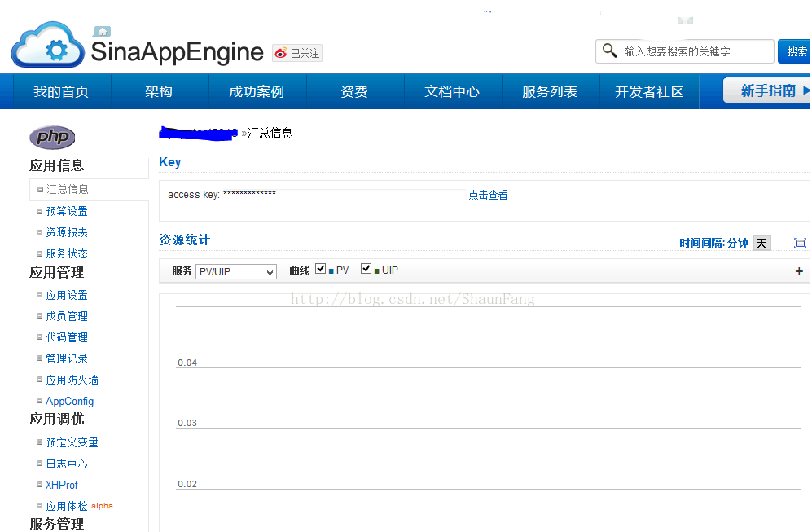Click the 搜索 search button
The image size is (812, 532).
coord(795,51)
